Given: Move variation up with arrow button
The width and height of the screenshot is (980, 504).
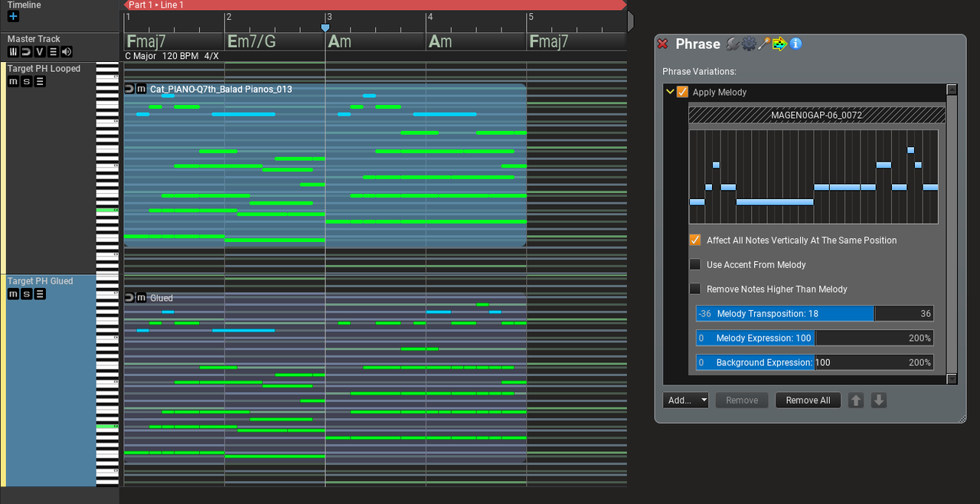Looking at the screenshot, I should point(856,400).
